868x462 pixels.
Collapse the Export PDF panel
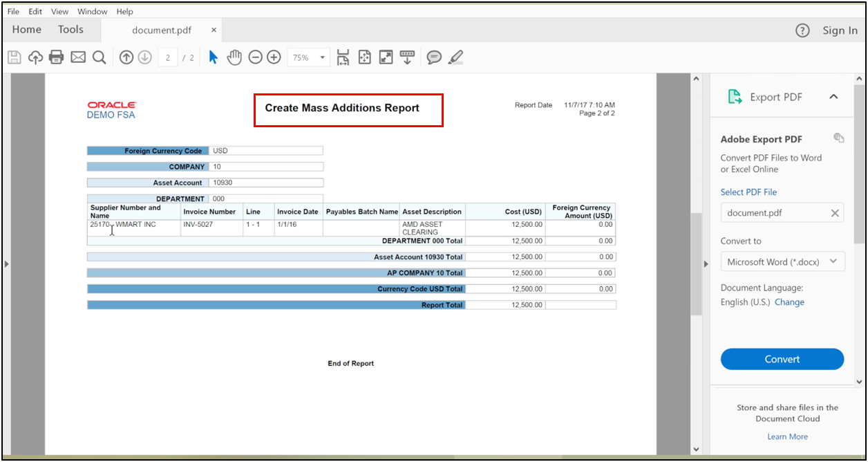tap(833, 97)
